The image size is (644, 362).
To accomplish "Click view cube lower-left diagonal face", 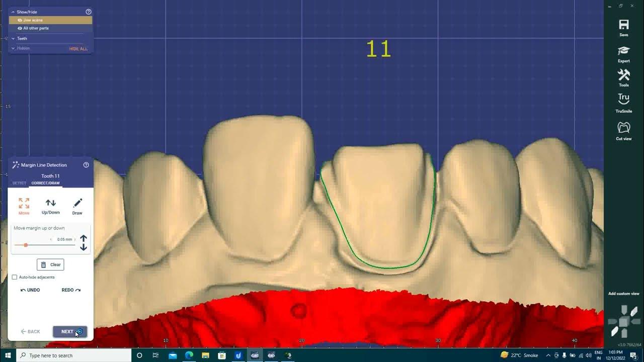I will pos(615,332).
